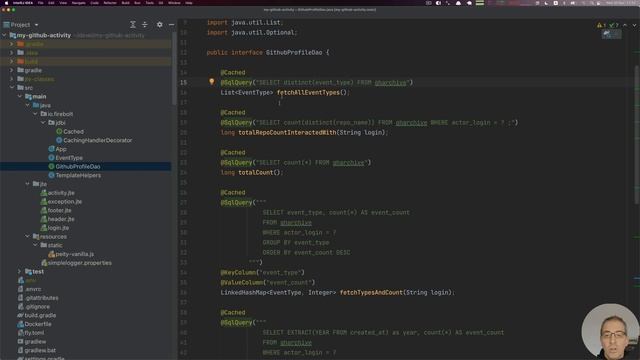Viewport: 640px width, 360px height.
Task: Collapse the java source folder
Action: (x=27, y=105)
